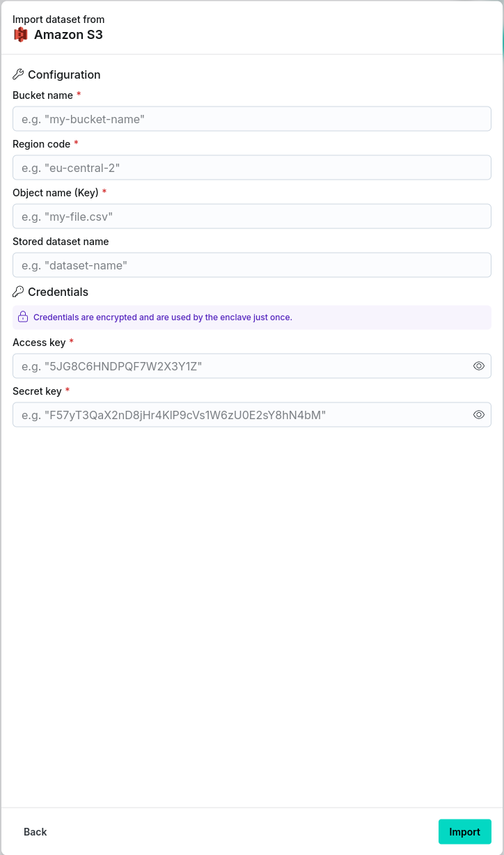Reveal the Secret key using the eye icon

pos(479,414)
